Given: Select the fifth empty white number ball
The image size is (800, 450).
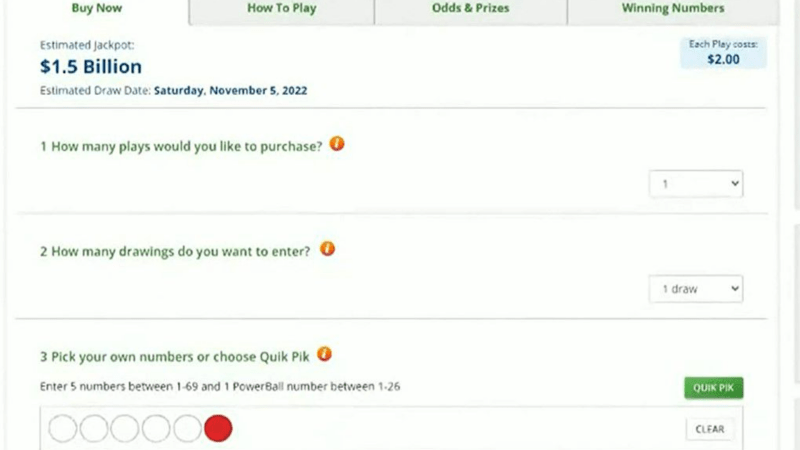Looking at the screenshot, I should [x=187, y=428].
